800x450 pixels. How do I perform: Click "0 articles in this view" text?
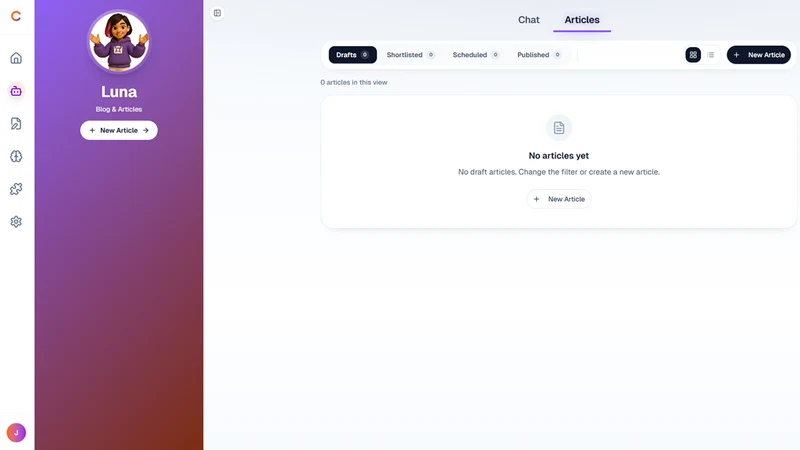point(354,83)
